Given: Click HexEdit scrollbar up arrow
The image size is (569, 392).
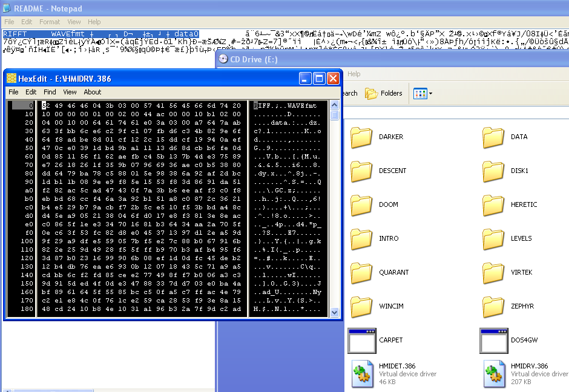Looking at the screenshot, I should point(334,105).
